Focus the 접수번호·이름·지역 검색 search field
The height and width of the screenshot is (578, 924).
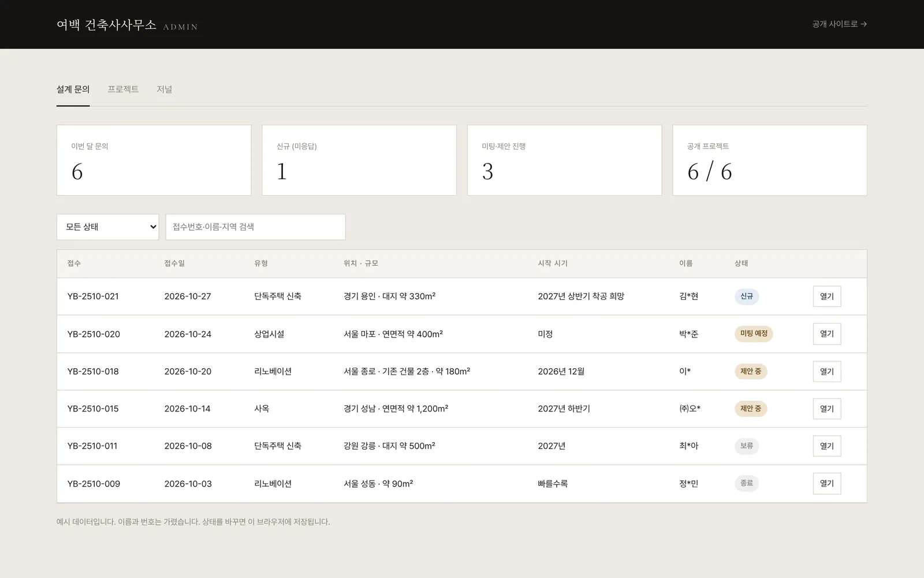point(255,227)
